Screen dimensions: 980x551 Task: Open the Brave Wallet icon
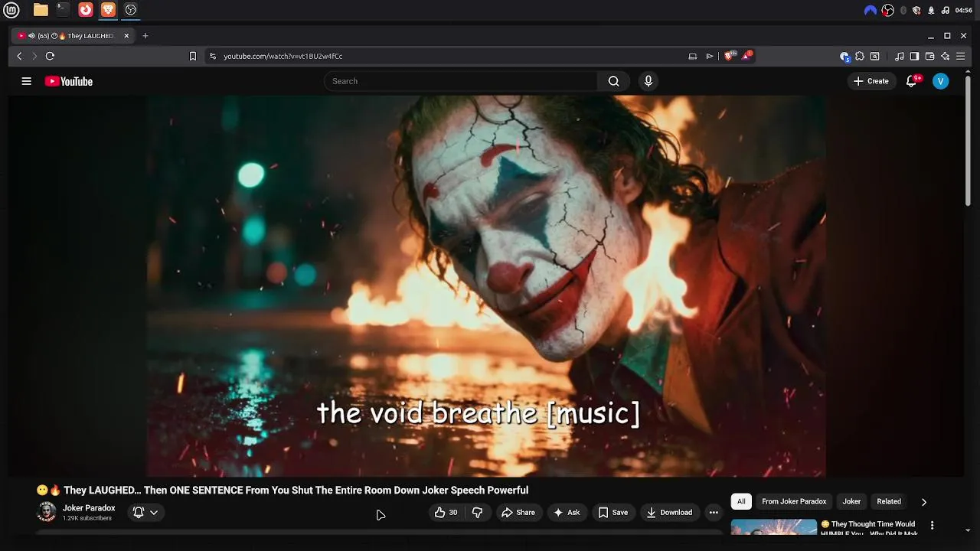929,56
